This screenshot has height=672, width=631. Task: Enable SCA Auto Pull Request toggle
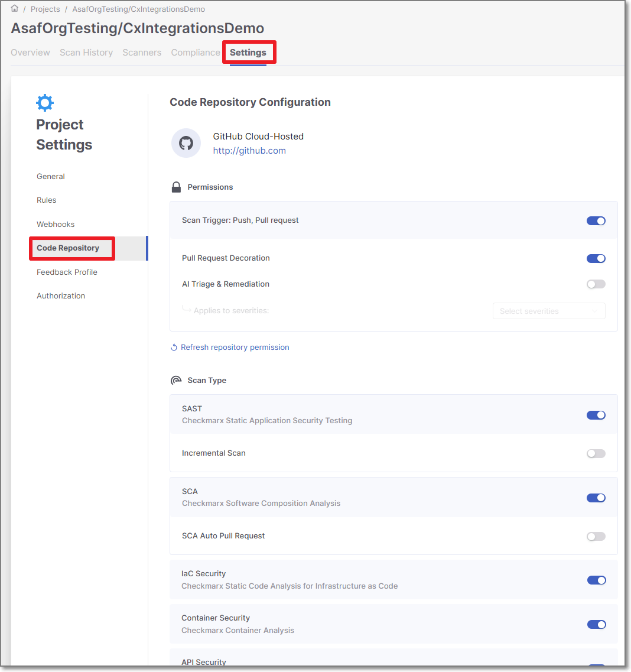[596, 536]
